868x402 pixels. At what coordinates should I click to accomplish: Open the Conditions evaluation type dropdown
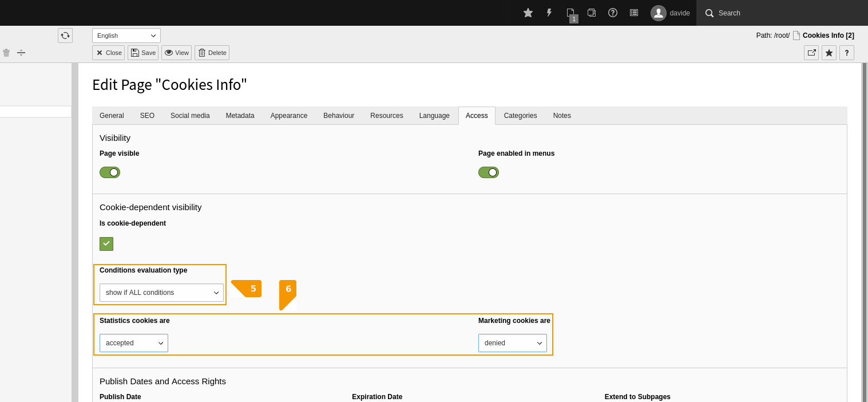(161, 293)
